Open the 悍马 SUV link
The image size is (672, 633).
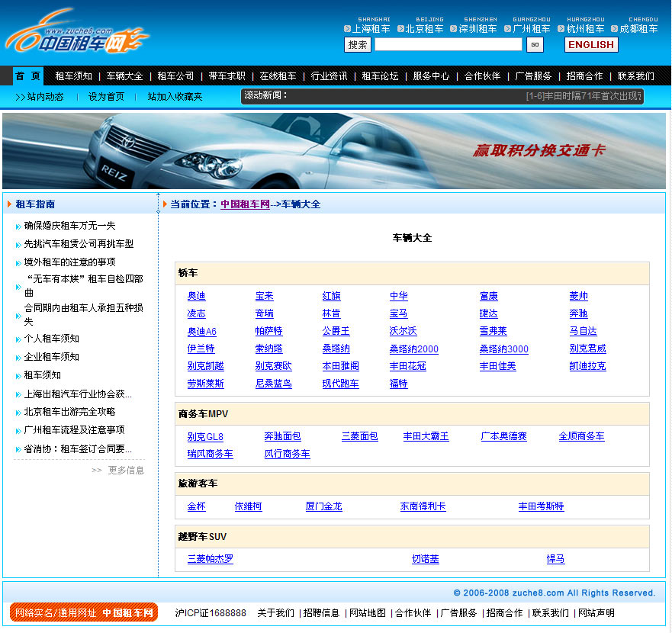[x=556, y=559]
